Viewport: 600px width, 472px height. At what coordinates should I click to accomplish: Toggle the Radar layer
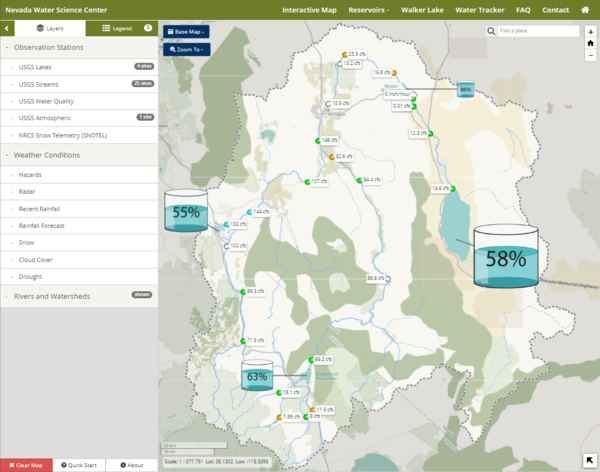[x=79, y=191]
